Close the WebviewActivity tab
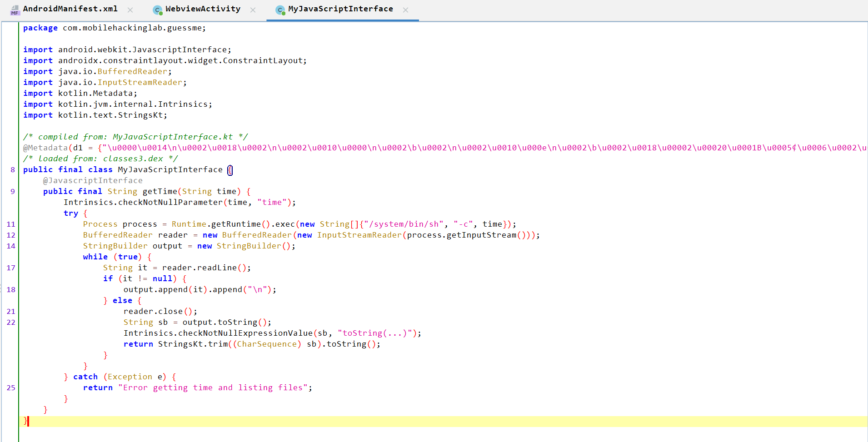The width and height of the screenshot is (868, 442). pos(253,9)
